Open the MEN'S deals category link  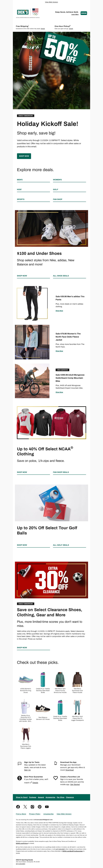pyautogui.click(x=20, y=180)
